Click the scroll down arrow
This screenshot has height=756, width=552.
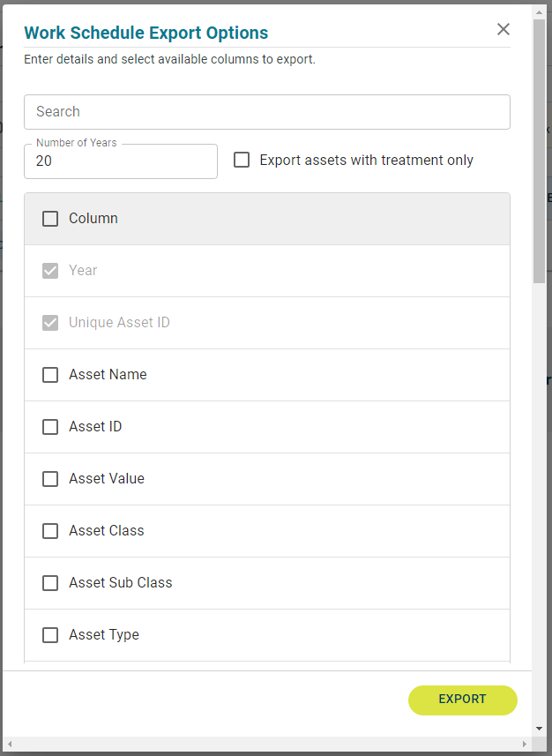pyautogui.click(x=539, y=729)
